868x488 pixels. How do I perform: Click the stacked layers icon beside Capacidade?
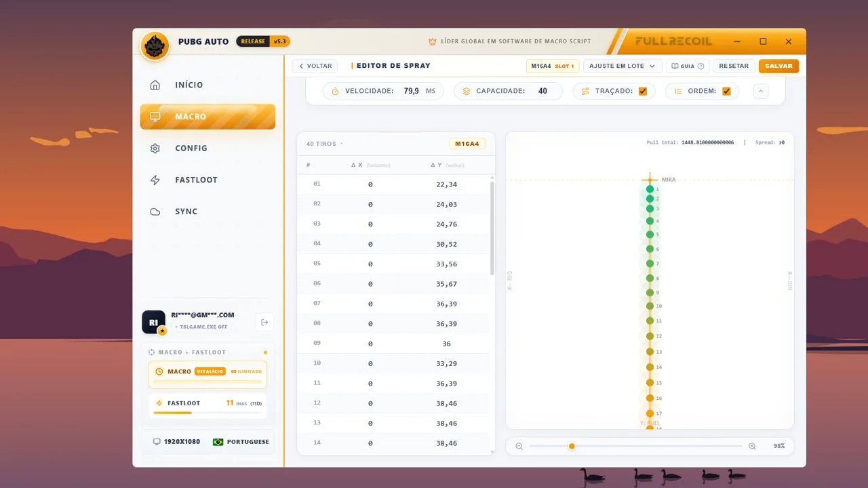point(466,91)
